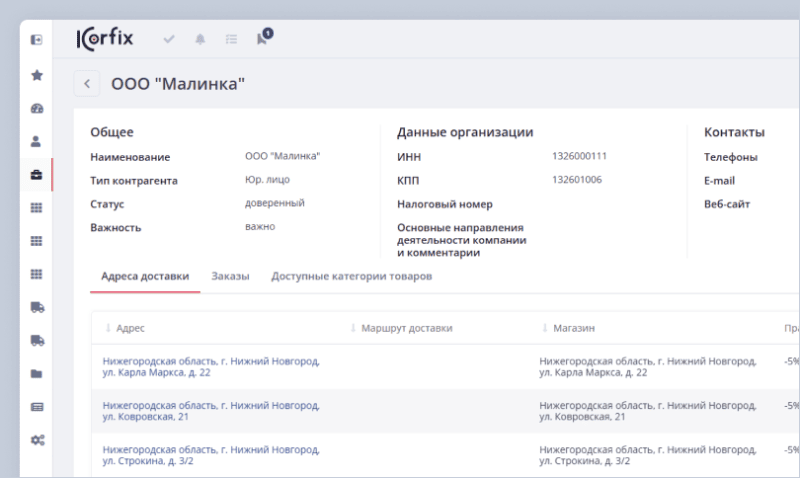Sort the table by Магазин column
800x478 pixels.
coord(574,328)
